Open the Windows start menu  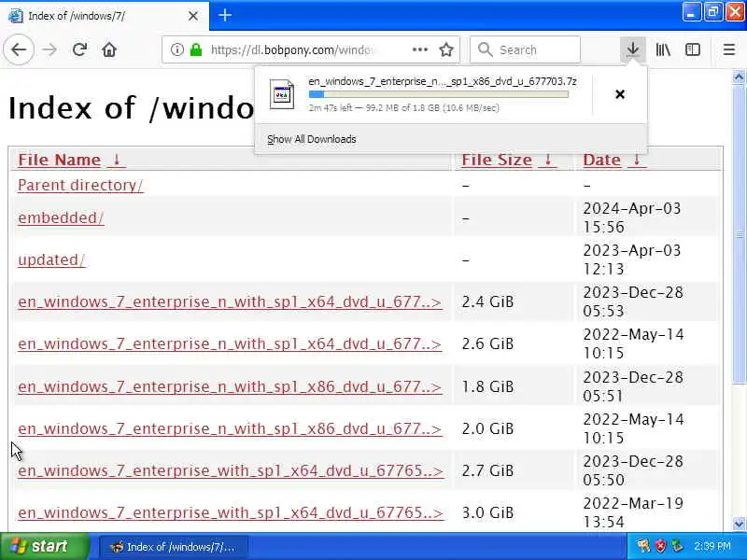[44, 546]
